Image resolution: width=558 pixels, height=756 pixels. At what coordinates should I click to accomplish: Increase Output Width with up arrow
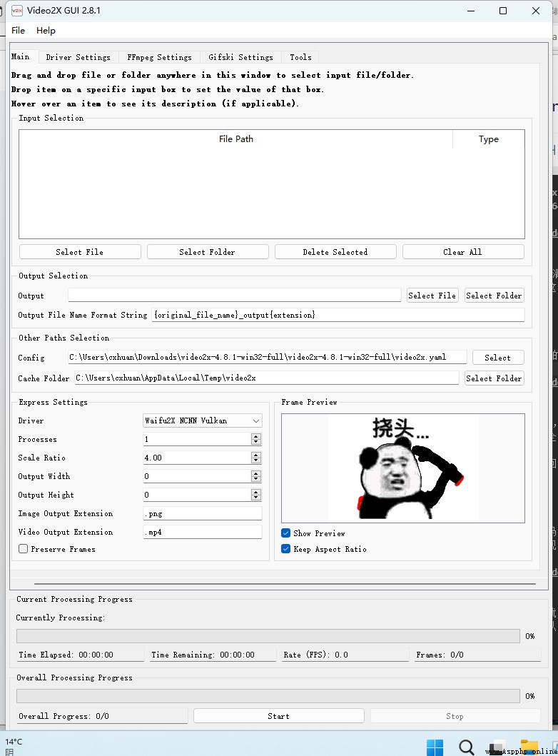(x=256, y=473)
